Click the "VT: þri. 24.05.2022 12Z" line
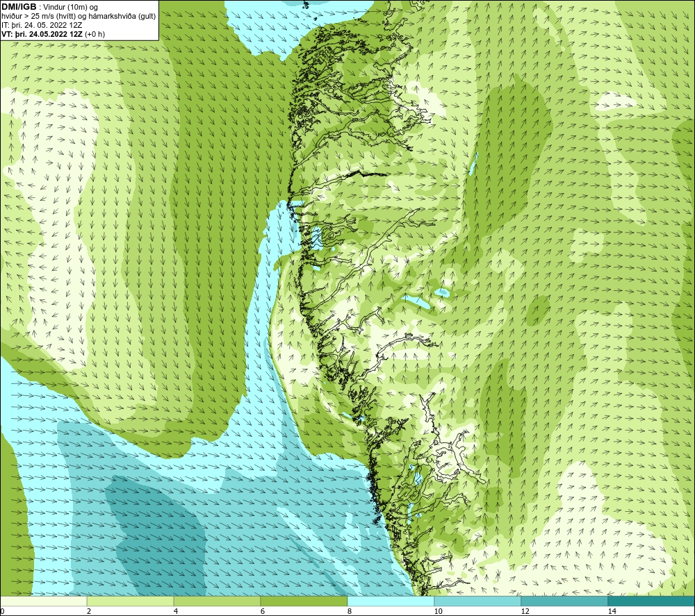 coord(42,34)
